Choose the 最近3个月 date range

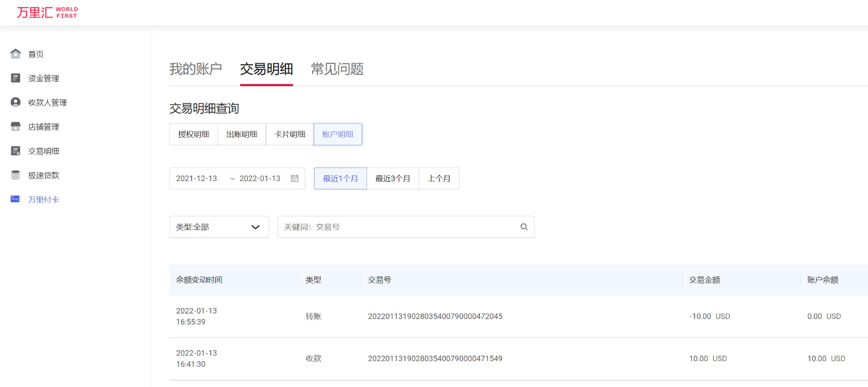393,178
